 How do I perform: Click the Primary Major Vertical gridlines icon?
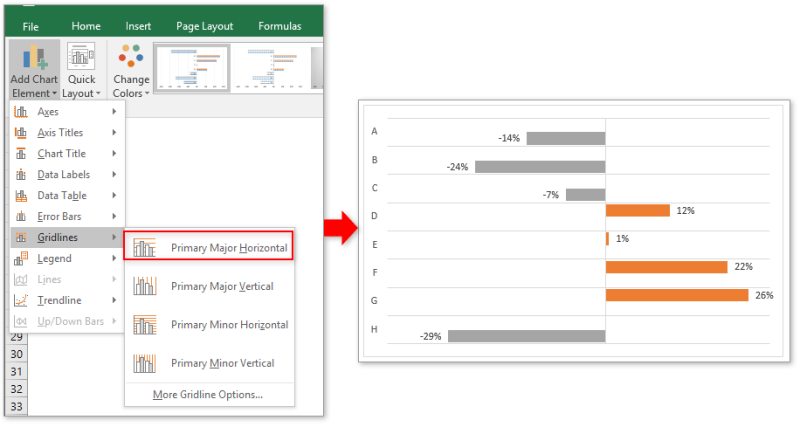point(144,286)
